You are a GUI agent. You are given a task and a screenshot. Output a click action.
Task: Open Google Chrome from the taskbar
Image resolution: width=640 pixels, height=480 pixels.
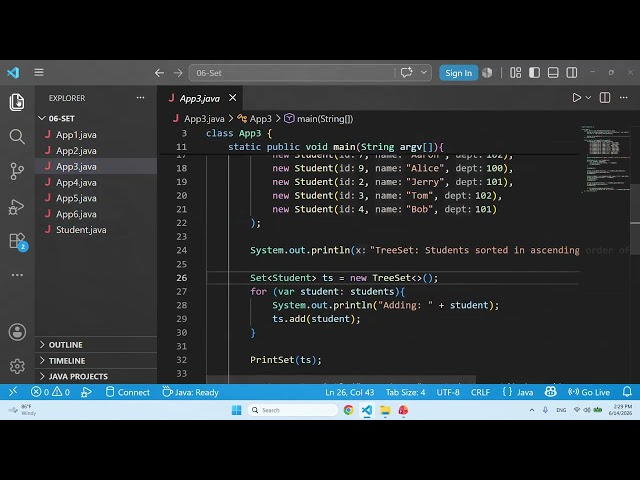(349, 410)
